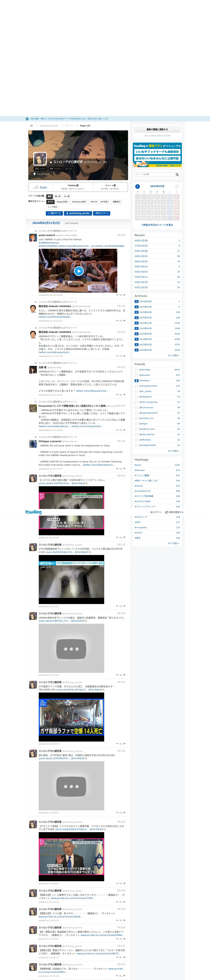Click the Twilog logo in the floating bar
The image size is (210, 980).
[34, 512]
